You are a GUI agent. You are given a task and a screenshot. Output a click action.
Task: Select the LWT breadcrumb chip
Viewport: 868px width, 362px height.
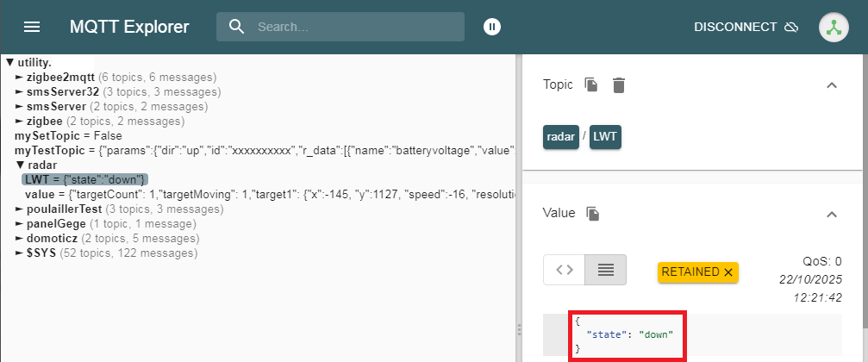pyautogui.click(x=606, y=137)
